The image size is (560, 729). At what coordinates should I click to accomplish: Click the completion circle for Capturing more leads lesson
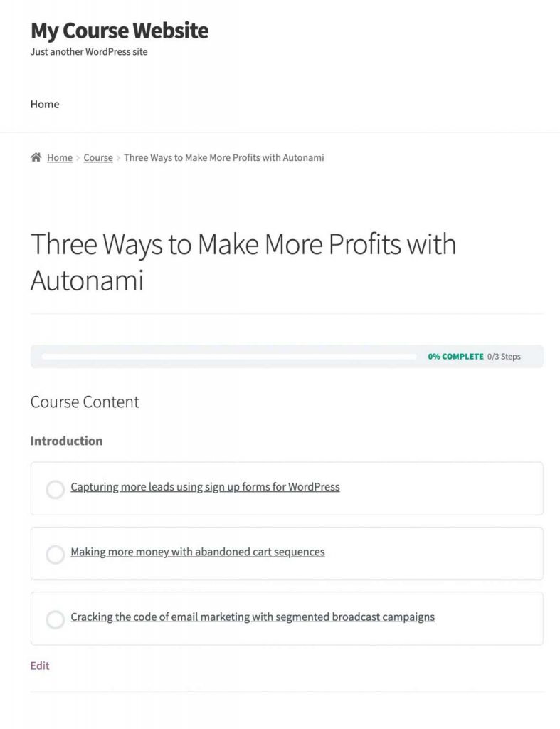coord(55,489)
